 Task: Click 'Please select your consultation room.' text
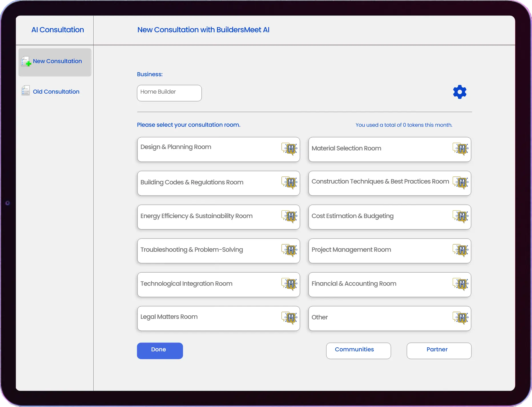(x=189, y=125)
